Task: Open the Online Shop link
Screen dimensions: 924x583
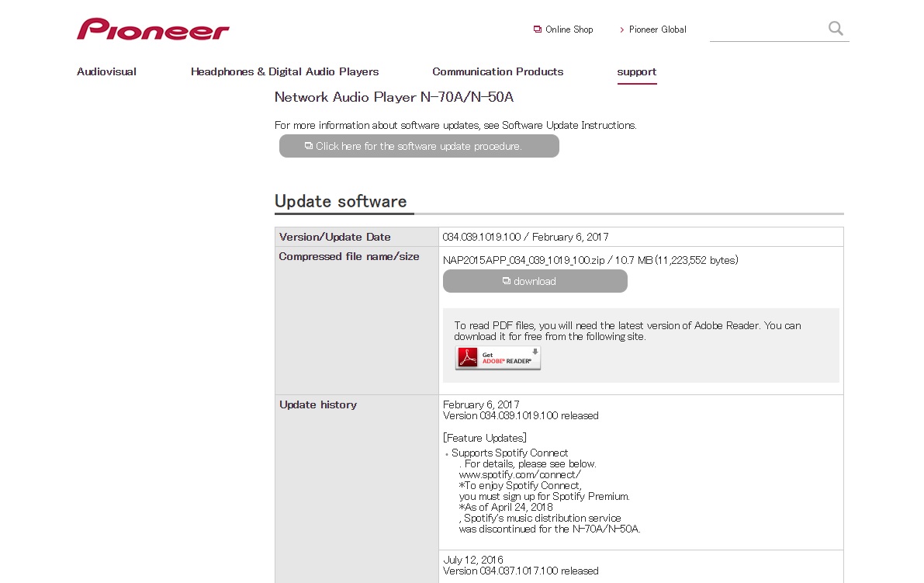Action: tap(563, 29)
